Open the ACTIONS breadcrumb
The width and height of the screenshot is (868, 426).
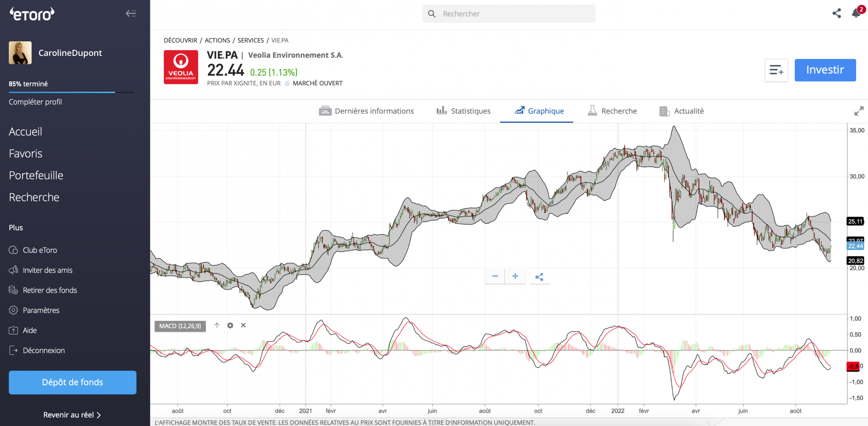click(217, 40)
